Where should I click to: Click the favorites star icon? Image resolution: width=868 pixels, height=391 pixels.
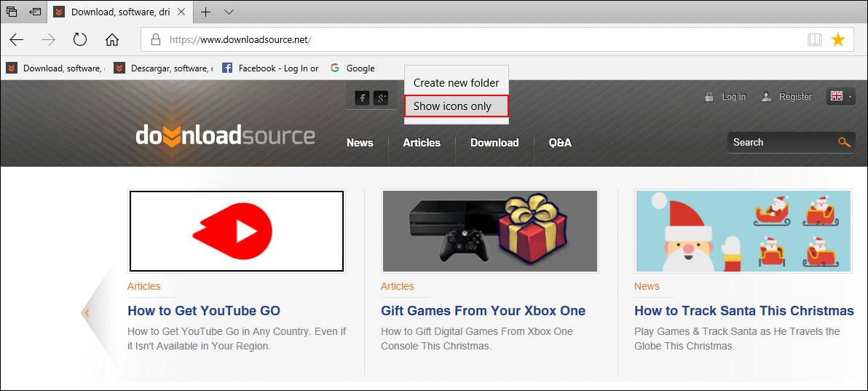tap(839, 39)
